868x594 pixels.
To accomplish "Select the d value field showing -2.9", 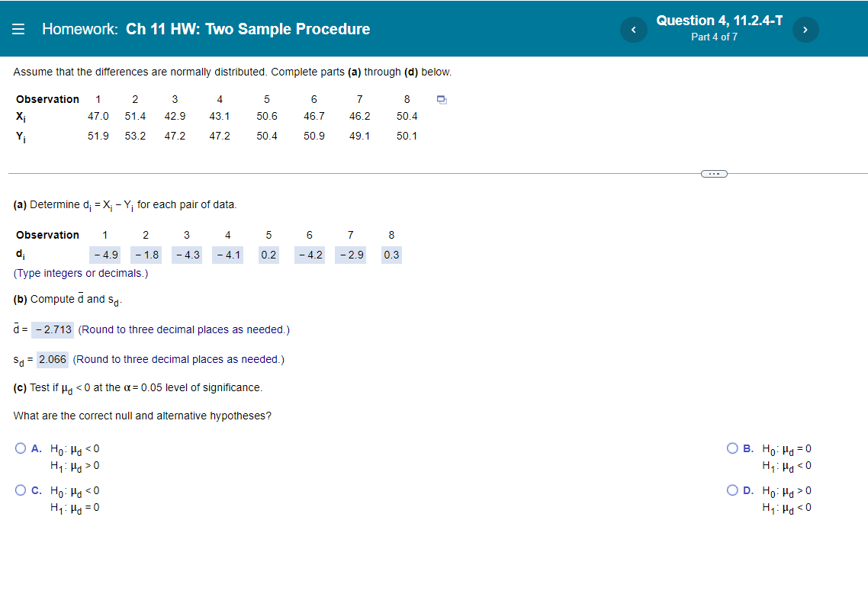I will (x=350, y=255).
